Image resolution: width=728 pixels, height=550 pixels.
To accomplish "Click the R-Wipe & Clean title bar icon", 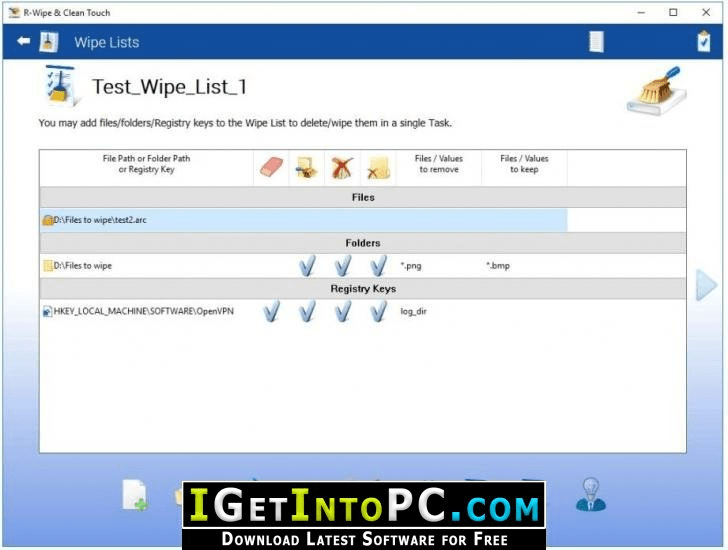I will (14, 13).
